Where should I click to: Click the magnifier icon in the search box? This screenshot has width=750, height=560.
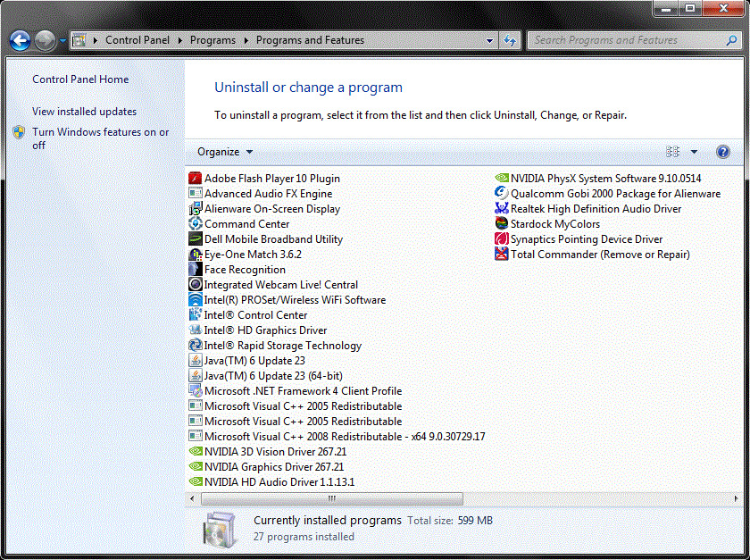[731, 40]
